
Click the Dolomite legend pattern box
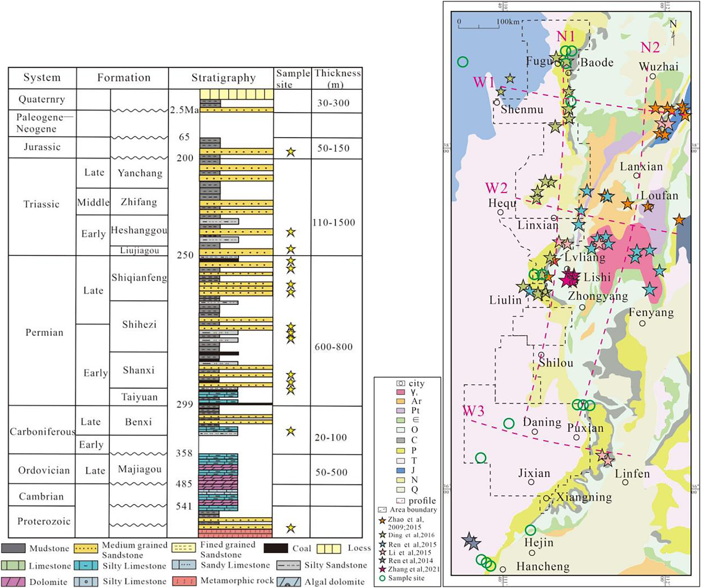click(13, 582)
